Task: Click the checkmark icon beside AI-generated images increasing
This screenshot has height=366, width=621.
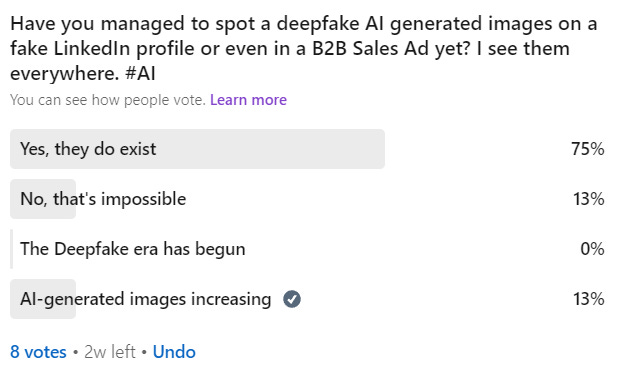Action: point(292,299)
